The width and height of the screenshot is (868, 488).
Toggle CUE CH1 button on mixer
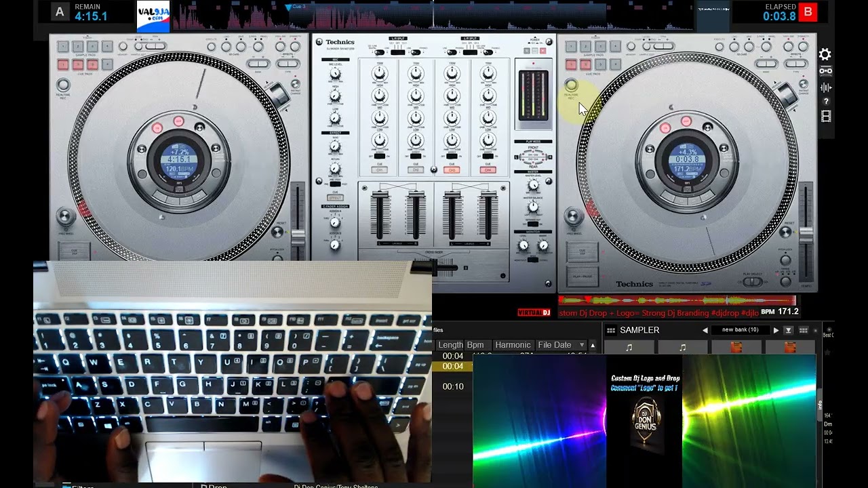[x=380, y=170]
